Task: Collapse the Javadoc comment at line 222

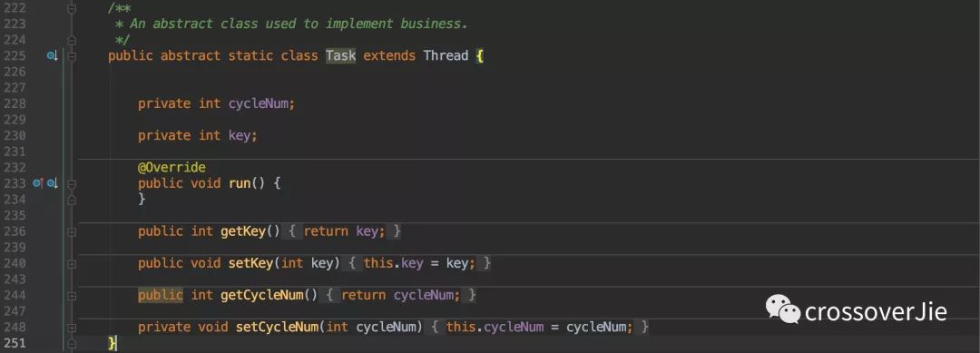Action: pyautogui.click(x=72, y=9)
